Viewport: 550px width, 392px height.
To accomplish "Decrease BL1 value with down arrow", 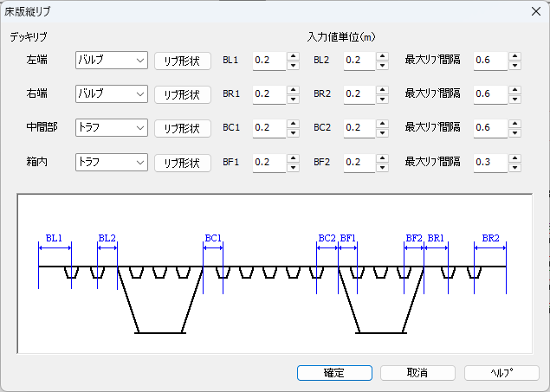I will point(293,66).
